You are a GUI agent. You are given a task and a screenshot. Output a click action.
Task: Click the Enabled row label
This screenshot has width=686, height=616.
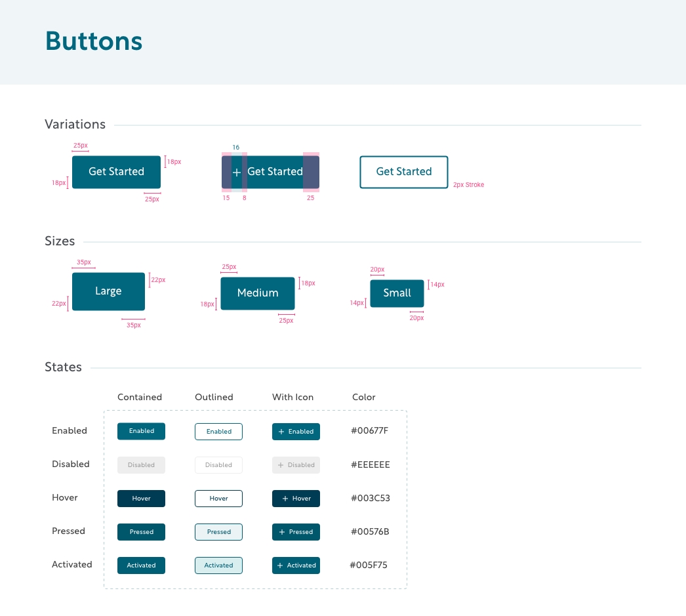pos(70,430)
